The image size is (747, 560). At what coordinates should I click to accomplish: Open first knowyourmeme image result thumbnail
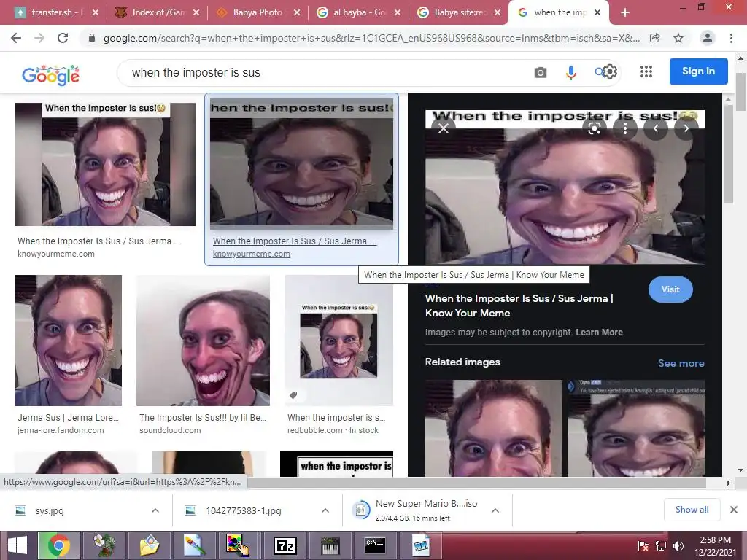pos(105,164)
